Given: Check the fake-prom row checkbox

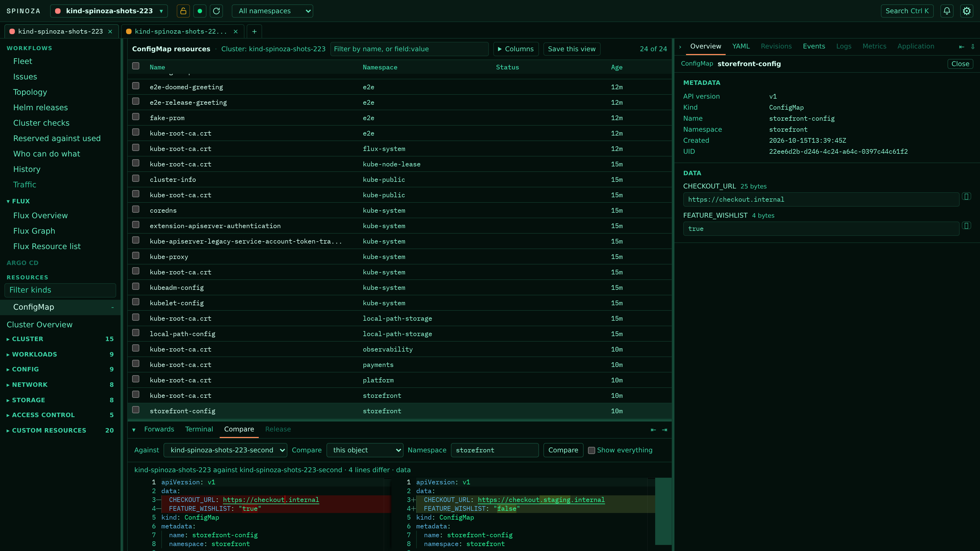Looking at the screenshot, I should coord(136,117).
